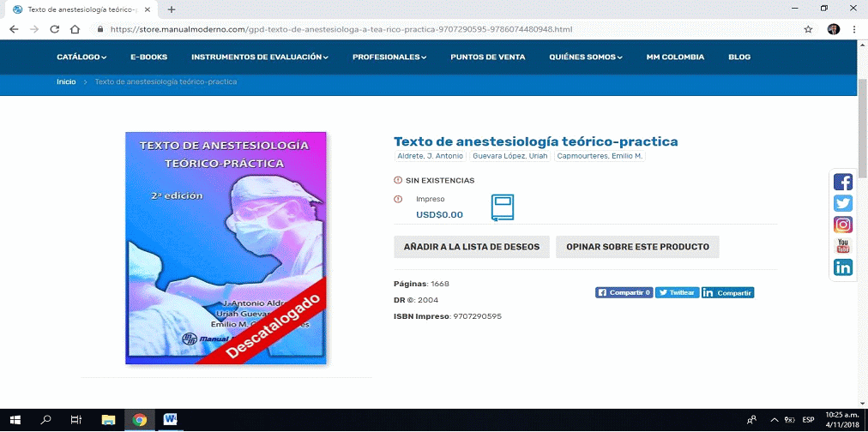
Task: Click the LinkedIn Compartir share button
Action: (x=728, y=293)
